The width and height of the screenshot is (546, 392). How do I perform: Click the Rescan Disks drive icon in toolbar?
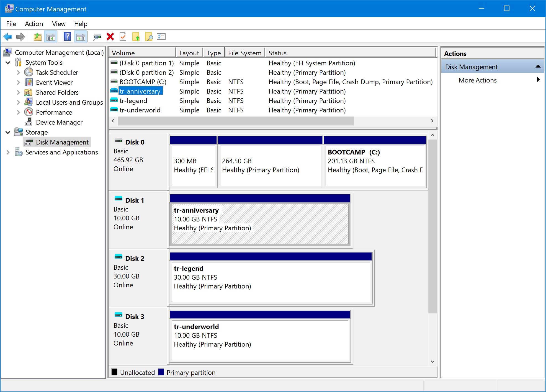tap(97, 37)
